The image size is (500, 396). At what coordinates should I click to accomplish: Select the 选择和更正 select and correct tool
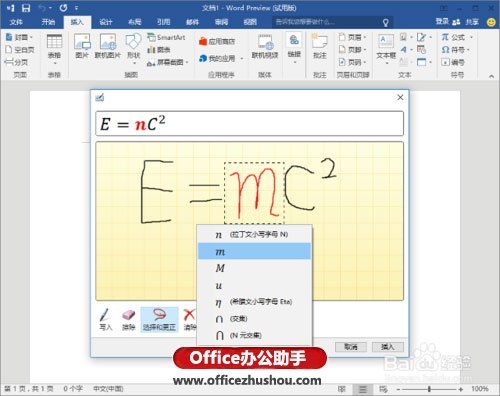pyautogui.click(x=159, y=319)
